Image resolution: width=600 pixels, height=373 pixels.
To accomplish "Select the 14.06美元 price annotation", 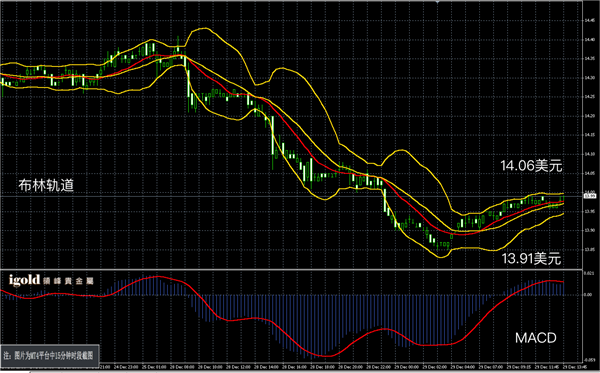I will pyautogui.click(x=531, y=166).
